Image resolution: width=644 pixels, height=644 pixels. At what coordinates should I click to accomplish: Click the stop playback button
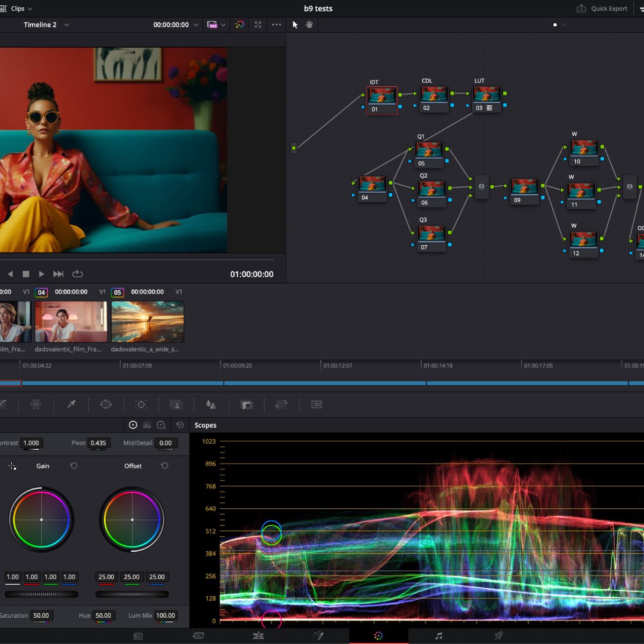pyautogui.click(x=26, y=274)
